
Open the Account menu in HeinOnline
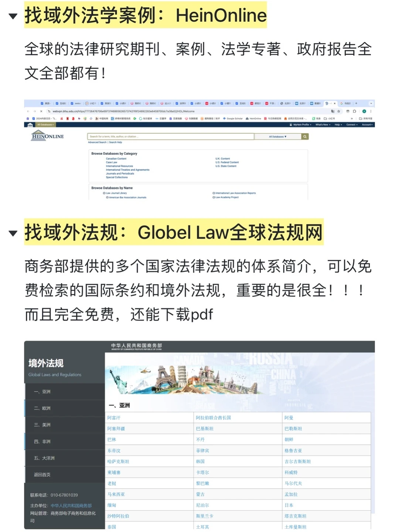tap(367, 125)
